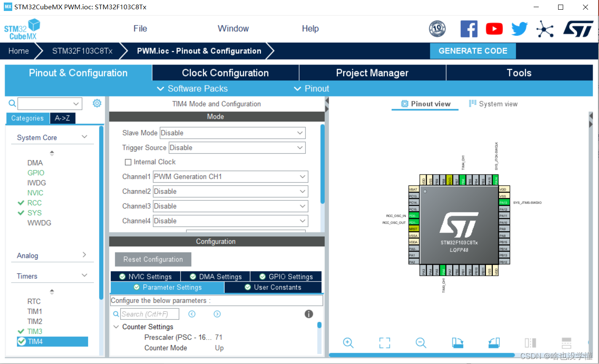Select GPIO in System Core list
The width and height of the screenshot is (599, 364).
[36, 173]
